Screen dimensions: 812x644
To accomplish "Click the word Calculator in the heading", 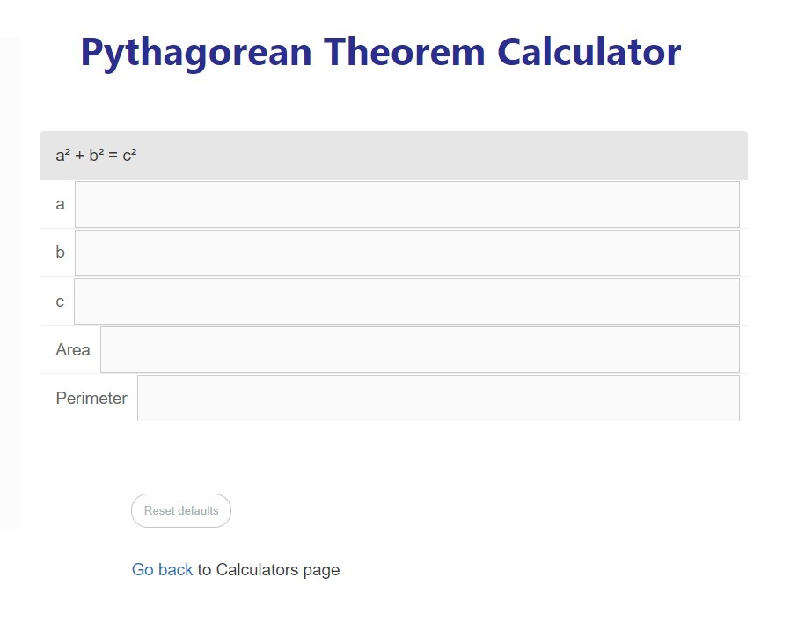I will point(589,52).
